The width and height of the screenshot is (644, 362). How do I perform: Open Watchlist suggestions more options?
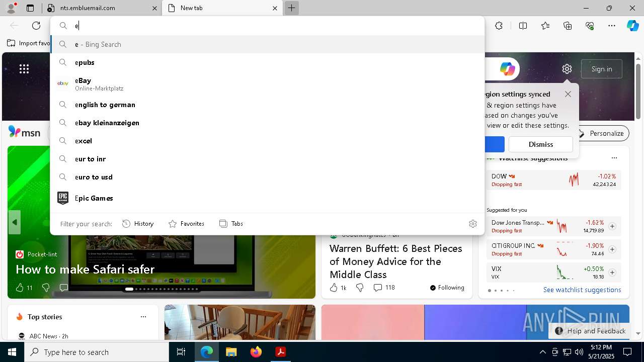[x=614, y=158]
